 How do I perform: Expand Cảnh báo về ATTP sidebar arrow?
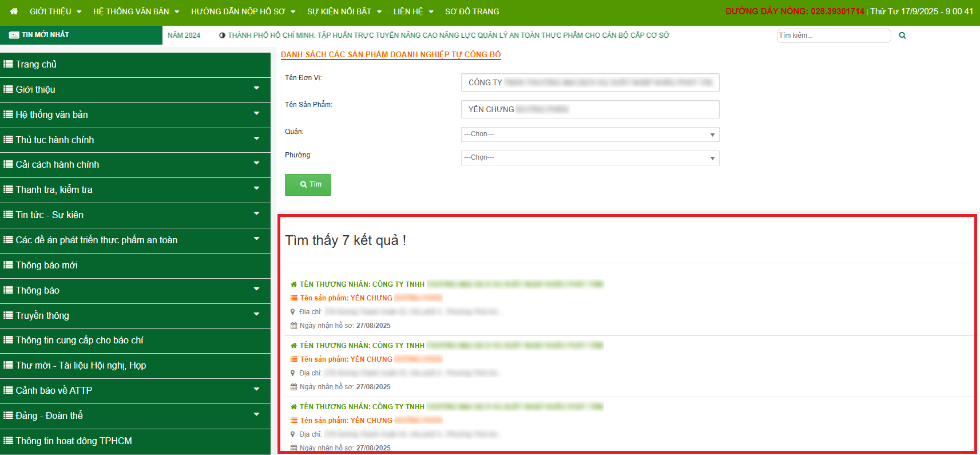point(256,390)
